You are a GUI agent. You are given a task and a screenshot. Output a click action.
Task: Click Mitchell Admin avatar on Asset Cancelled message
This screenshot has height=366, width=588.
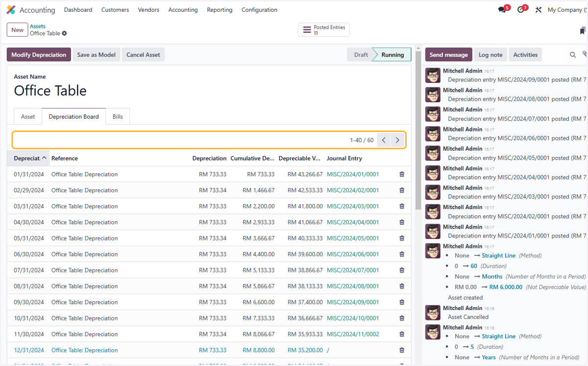point(433,313)
